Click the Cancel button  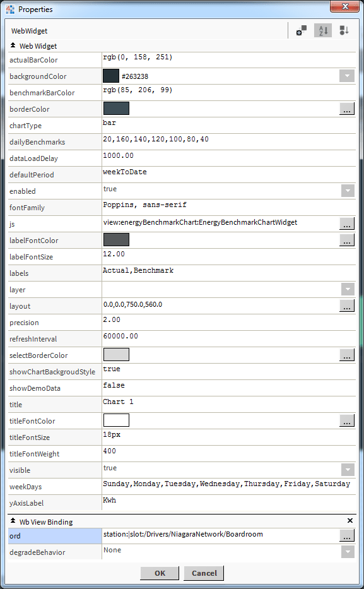(204, 573)
